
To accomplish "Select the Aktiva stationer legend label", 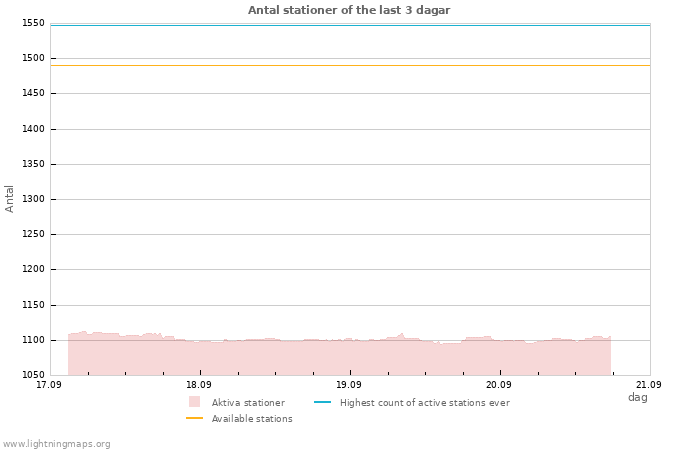I will coord(248,403).
